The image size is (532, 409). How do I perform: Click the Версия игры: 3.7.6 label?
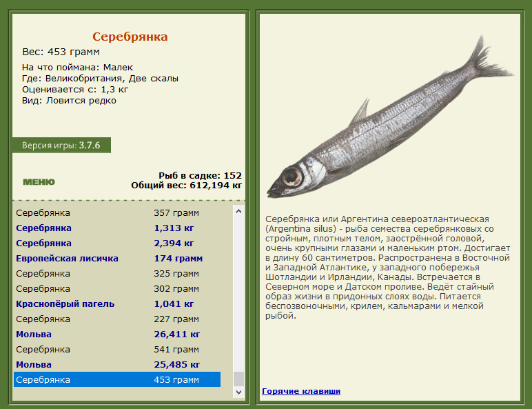pyautogui.click(x=61, y=146)
